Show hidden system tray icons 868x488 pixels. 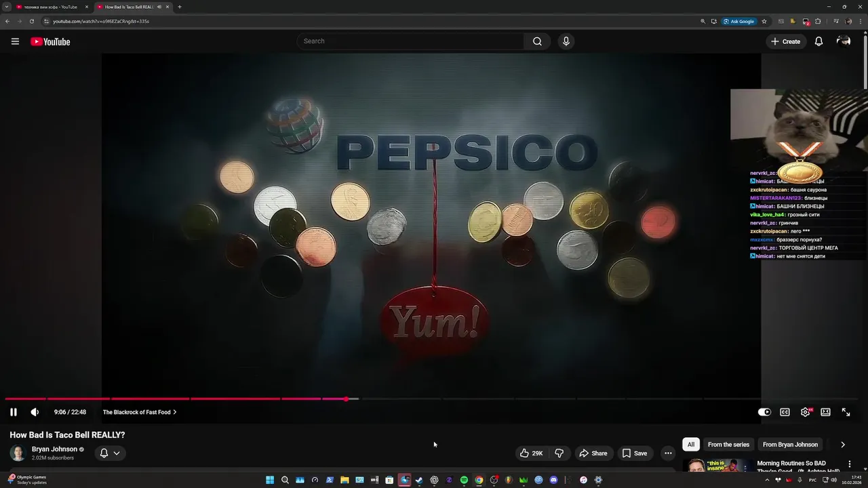pos(767,480)
